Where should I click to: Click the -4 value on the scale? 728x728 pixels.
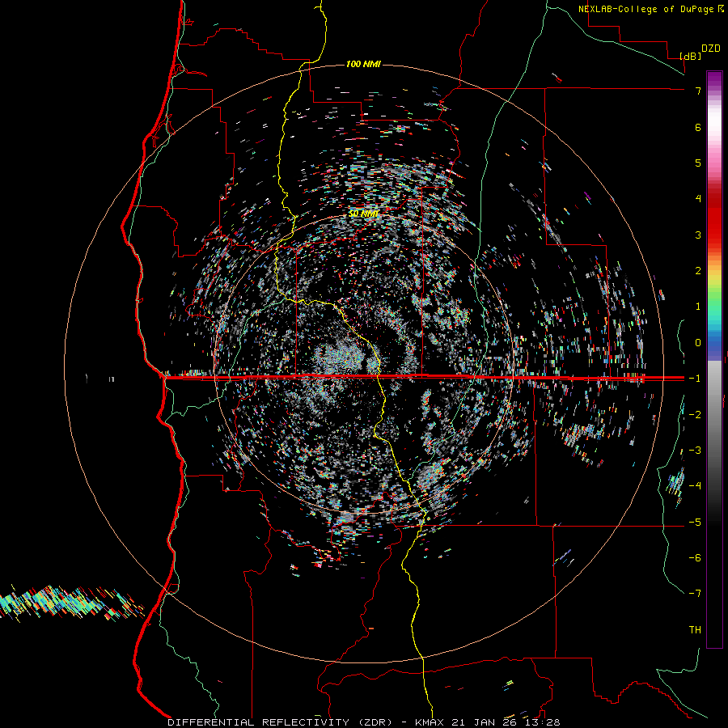695,485
